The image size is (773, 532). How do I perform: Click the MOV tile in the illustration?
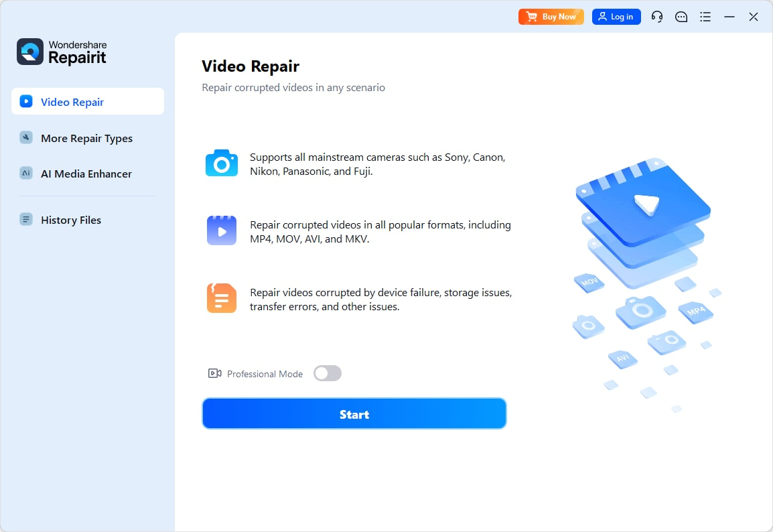pyautogui.click(x=589, y=282)
